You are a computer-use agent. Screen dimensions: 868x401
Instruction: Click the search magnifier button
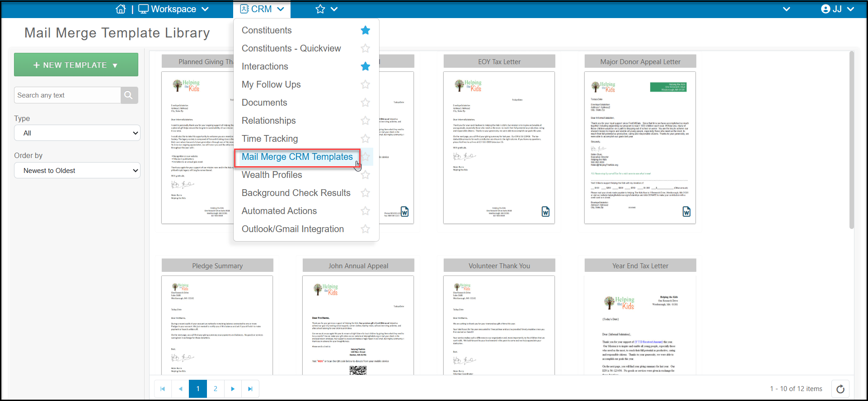129,95
